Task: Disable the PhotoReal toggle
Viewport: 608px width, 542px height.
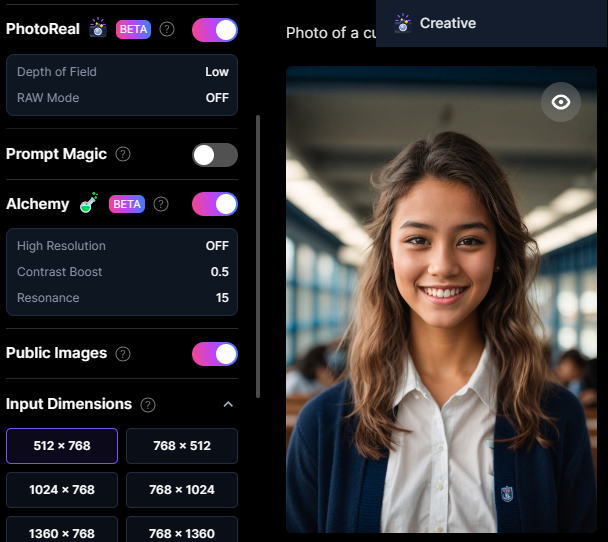Action: tap(215, 29)
